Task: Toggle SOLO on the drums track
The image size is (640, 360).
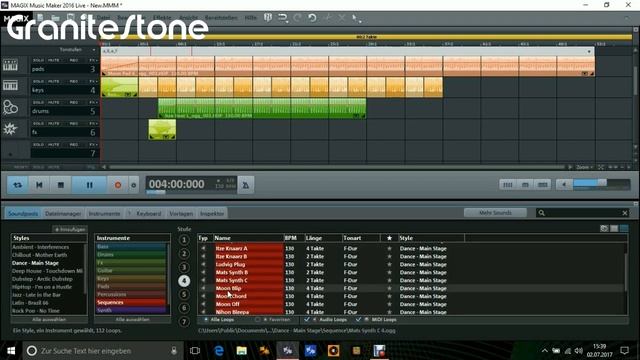Action: 38,102
